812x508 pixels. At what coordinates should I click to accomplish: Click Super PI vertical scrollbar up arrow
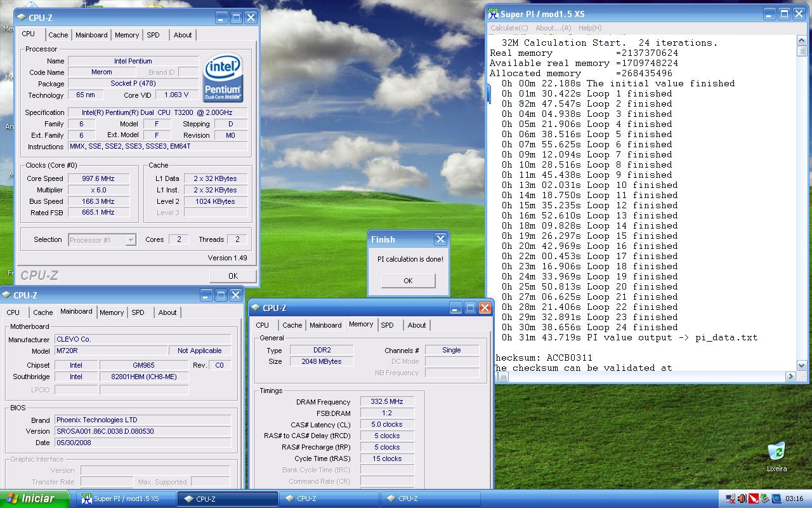click(802, 41)
